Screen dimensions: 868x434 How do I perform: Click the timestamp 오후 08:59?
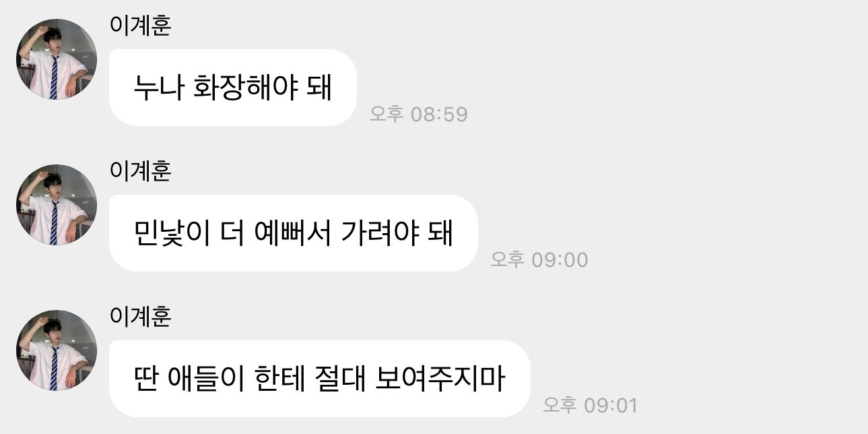418,114
